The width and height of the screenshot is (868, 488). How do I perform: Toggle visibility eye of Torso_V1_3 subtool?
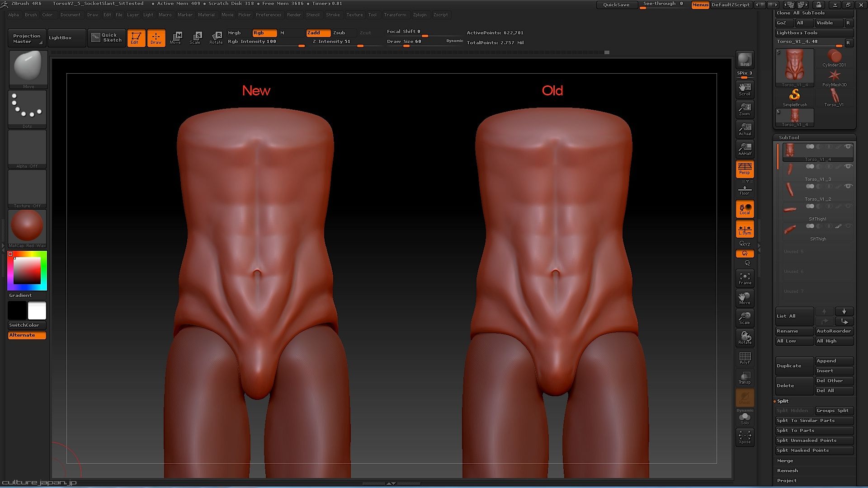coord(848,167)
